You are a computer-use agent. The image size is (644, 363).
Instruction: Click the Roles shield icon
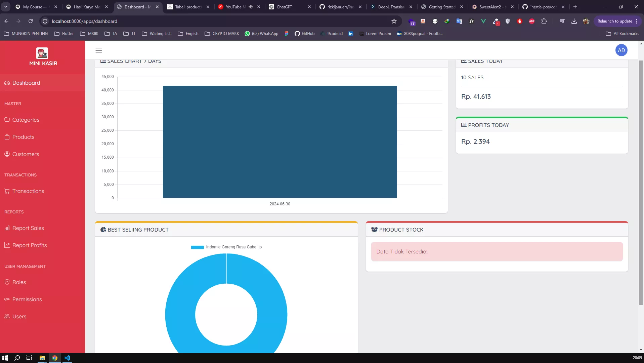pos(7,282)
